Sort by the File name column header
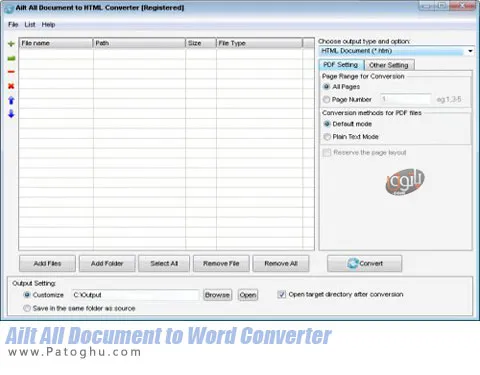The height and width of the screenshot is (375, 480). pos(56,43)
